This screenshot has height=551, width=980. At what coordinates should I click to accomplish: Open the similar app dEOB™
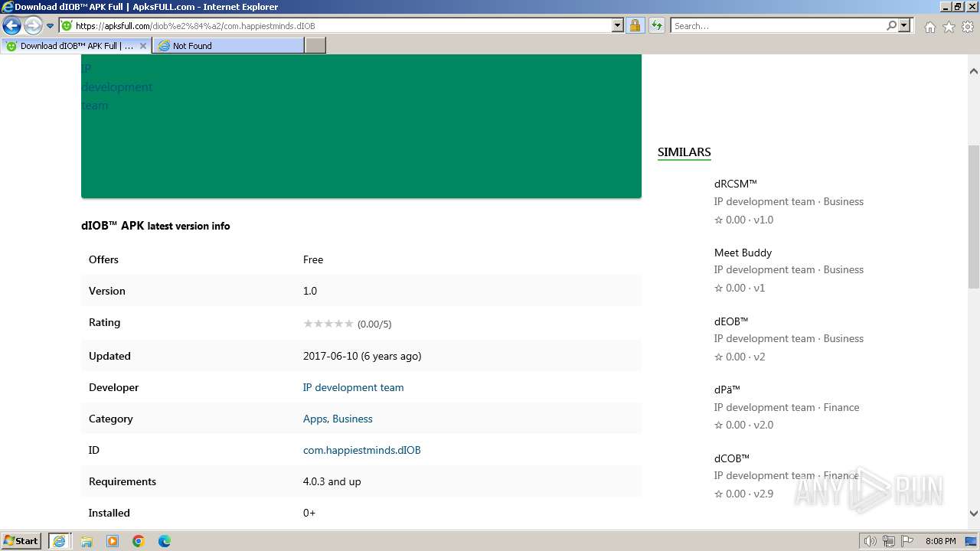(731, 321)
